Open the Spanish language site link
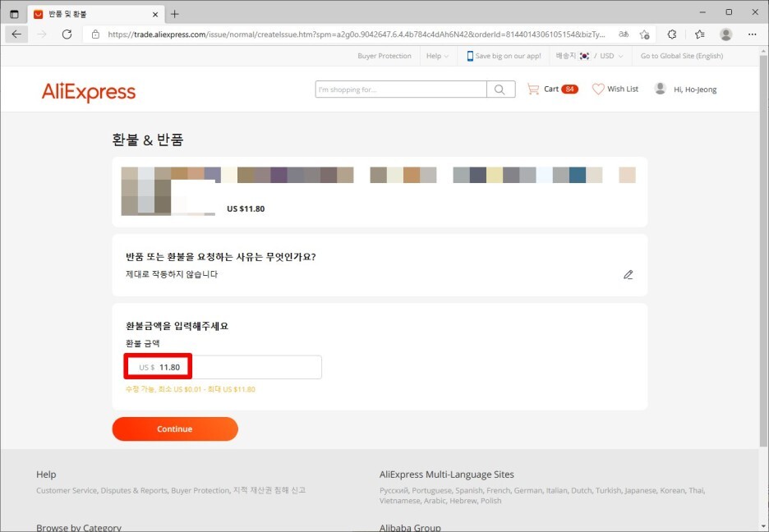 469,490
